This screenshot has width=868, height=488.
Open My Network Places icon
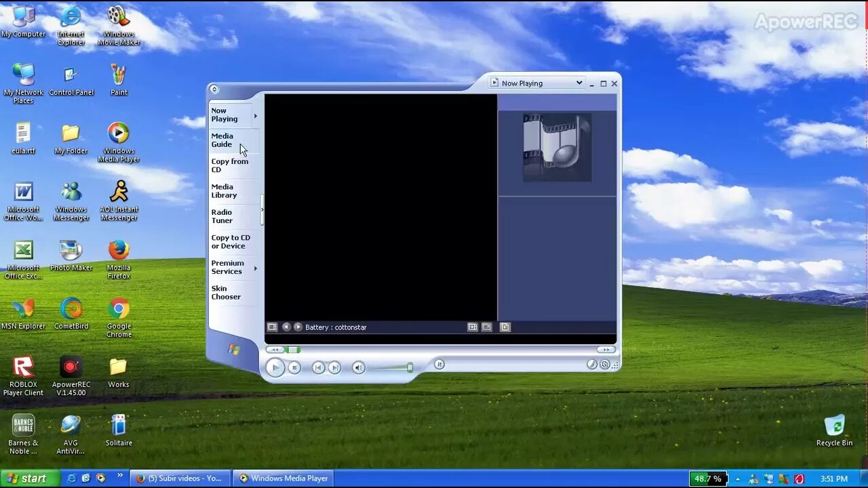[24, 84]
